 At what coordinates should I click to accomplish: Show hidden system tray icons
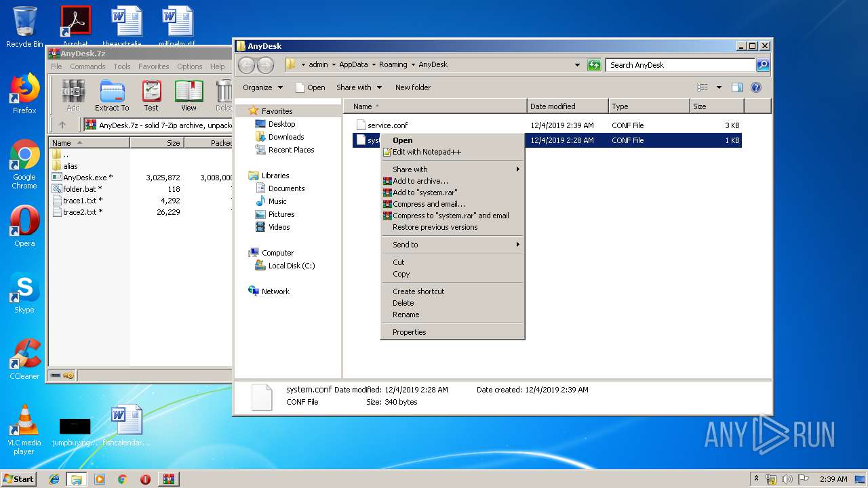pos(757,479)
